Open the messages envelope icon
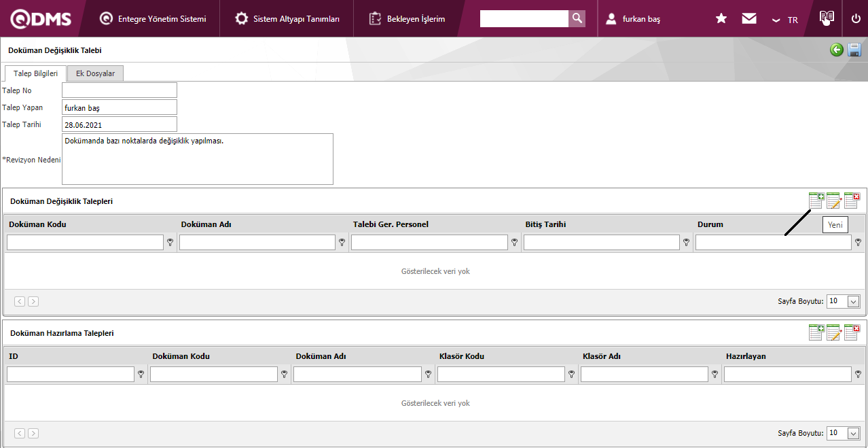Viewport: 868px width, 448px height. (749, 18)
